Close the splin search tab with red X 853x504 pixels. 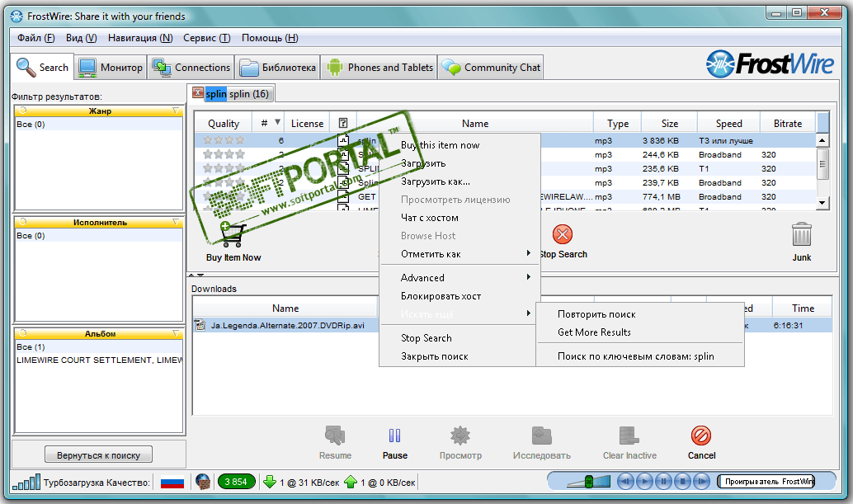[x=198, y=92]
